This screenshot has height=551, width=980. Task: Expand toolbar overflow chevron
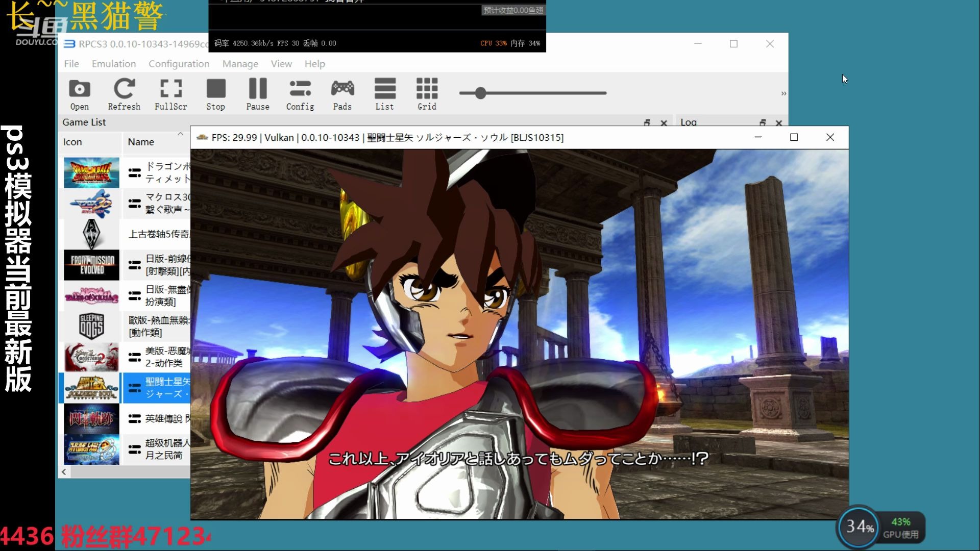783,93
